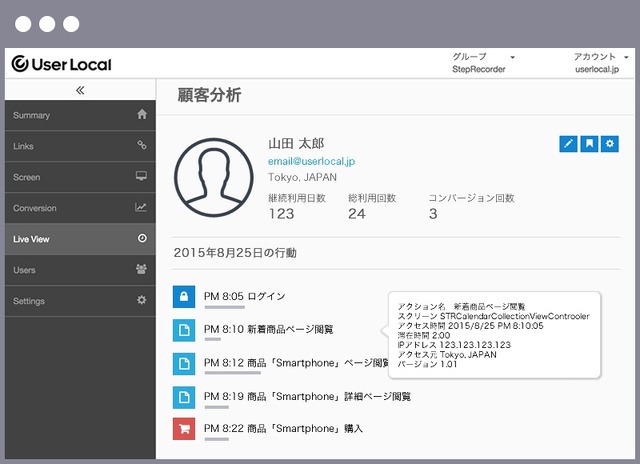Screen dimensions: 640x464
Task: Click the 2015年8月25日の行動 heading
Action: pyautogui.click(x=235, y=253)
